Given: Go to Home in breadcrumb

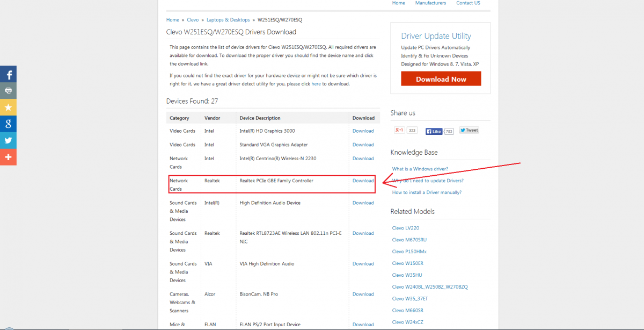Looking at the screenshot, I should 173,20.
